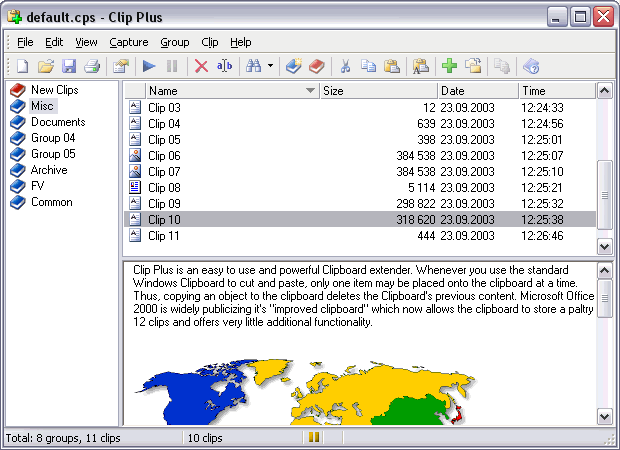620x450 pixels.
Task: Click the preview pane scroll up arrow
Action: 604,271
